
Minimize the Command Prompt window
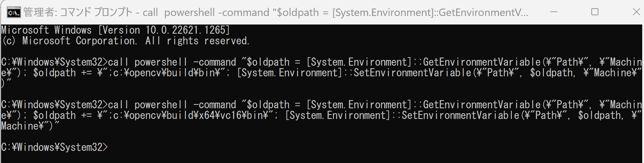tap(554, 12)
